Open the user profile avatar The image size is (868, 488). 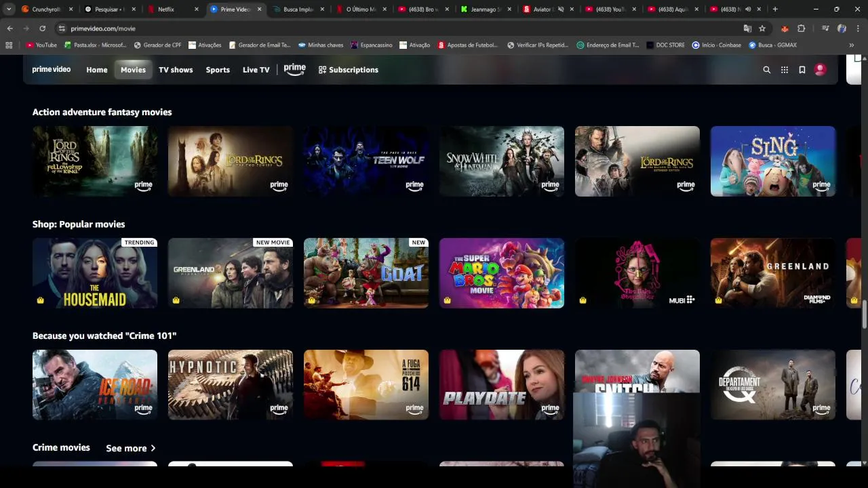pyautogui.click(x=820, y=69)
